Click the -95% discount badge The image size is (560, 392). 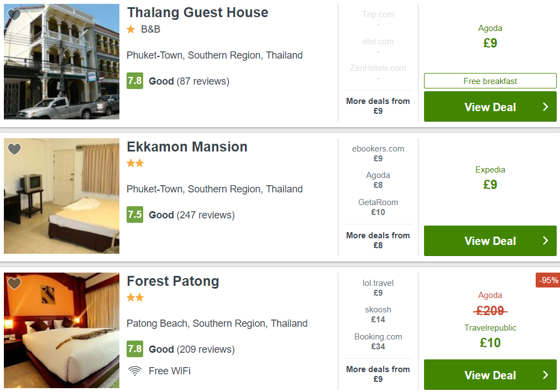(x=548, y=280)
